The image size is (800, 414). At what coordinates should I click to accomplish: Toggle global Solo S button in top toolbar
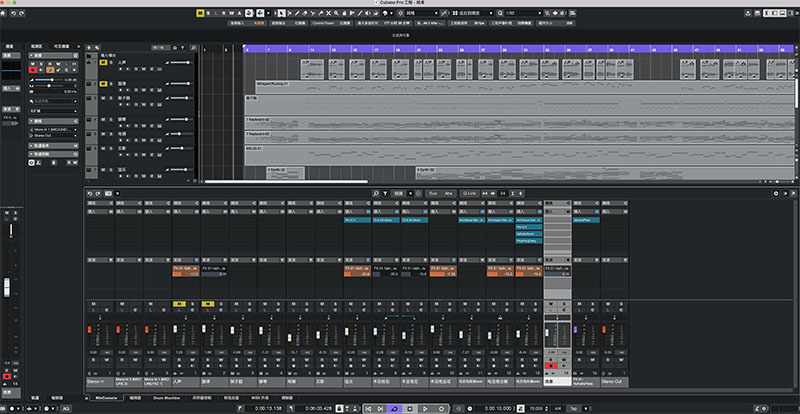(208, 13)
